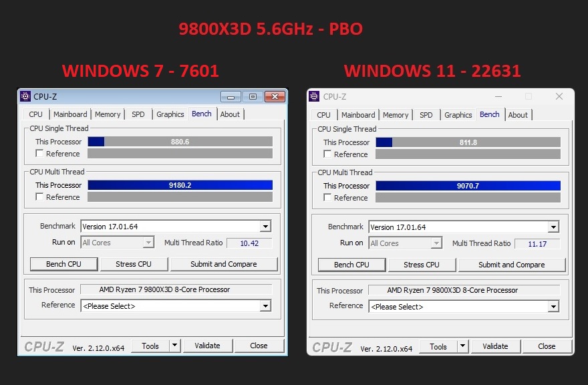
Task: Switch to About tab in Windows 7 window
Action: click(230, 114)
